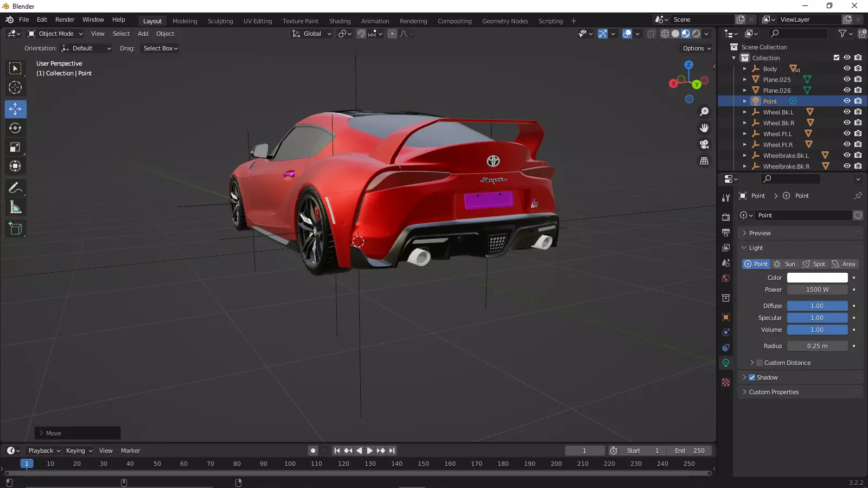Open the Object properties tab
This screenshot has height=488, width=868.
click(x=726, y=317)
